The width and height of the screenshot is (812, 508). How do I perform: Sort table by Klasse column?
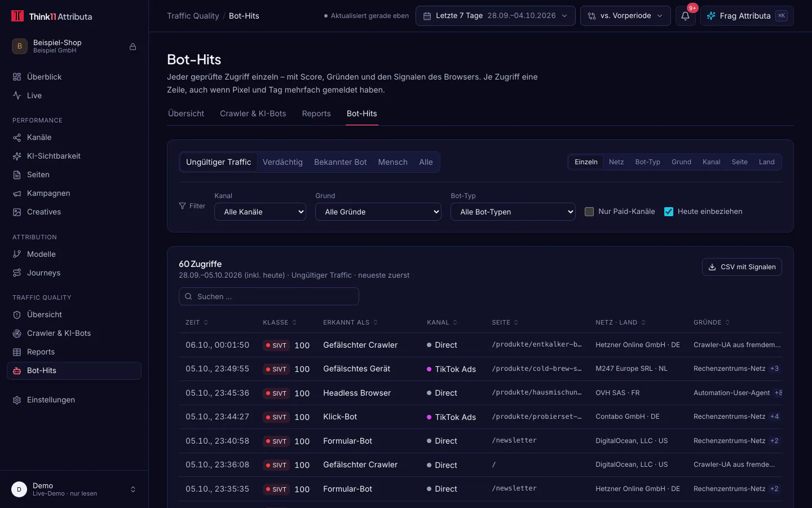(280, 322)
